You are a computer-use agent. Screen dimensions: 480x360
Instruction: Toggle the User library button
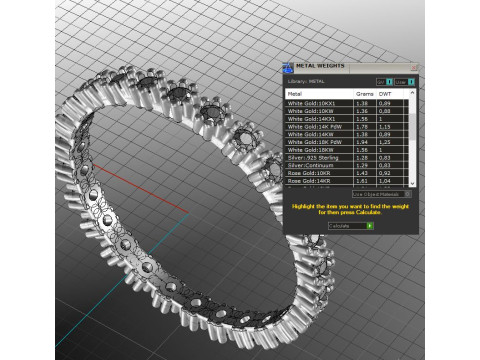(405, 82)
